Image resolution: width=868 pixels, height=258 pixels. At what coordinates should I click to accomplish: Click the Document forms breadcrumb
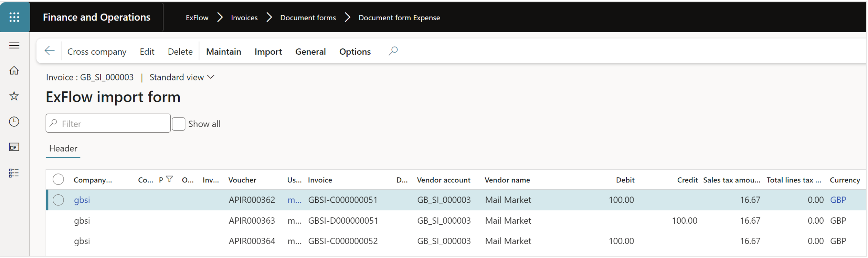(x=308, y=18)
